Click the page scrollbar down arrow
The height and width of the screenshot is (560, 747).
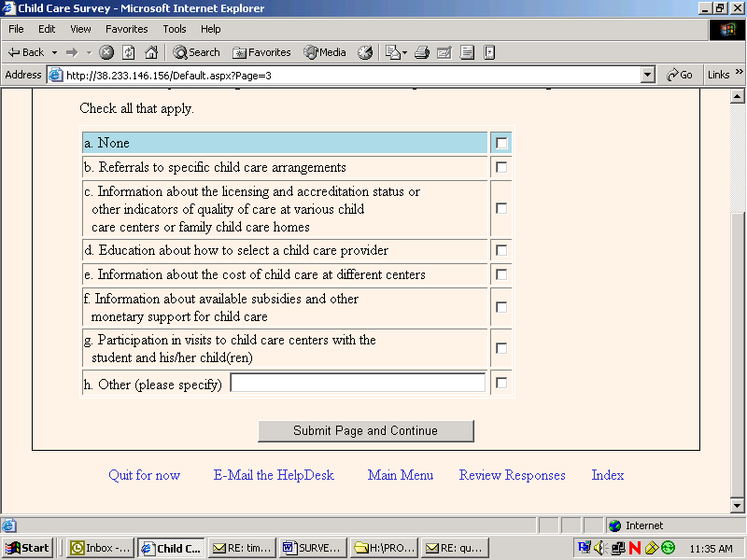tap(737, 506)
